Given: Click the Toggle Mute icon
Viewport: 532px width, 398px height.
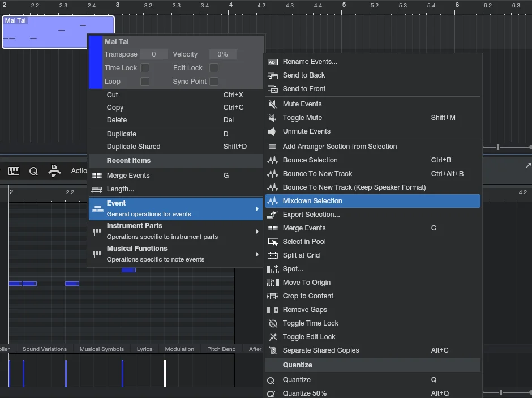Looking at the screenshot, I should (x=272, y=118).
